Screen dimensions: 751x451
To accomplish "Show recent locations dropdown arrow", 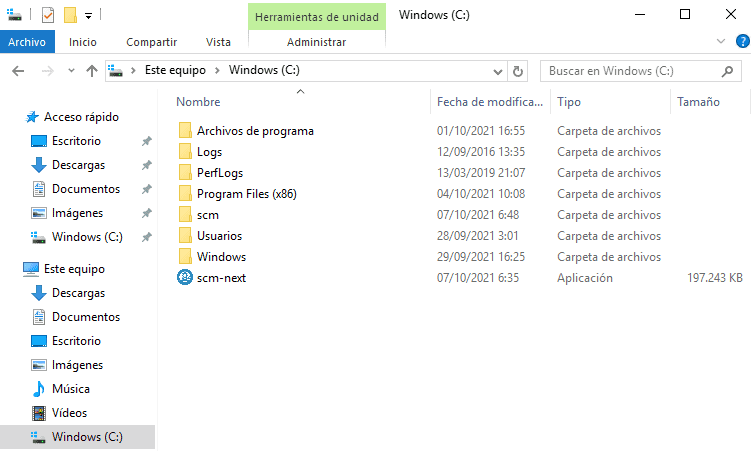I will point(71,71).
